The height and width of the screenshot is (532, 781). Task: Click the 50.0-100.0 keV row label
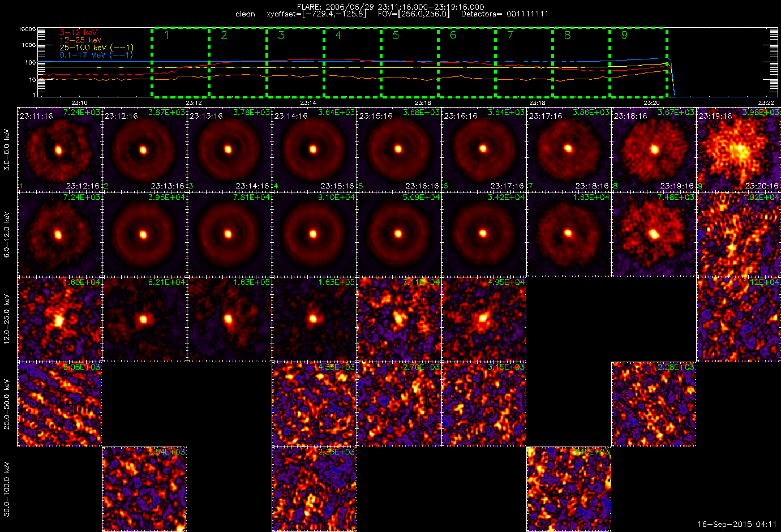[x=7, y=489]
